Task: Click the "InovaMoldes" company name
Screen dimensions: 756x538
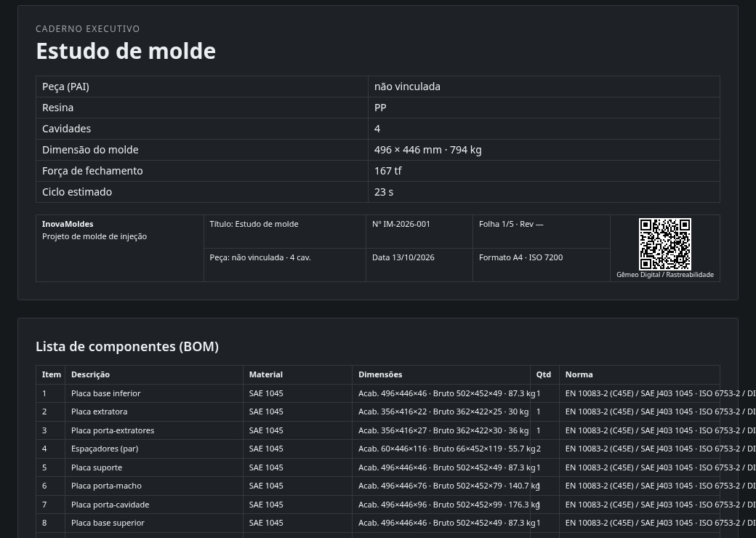Action: (68, 224)
